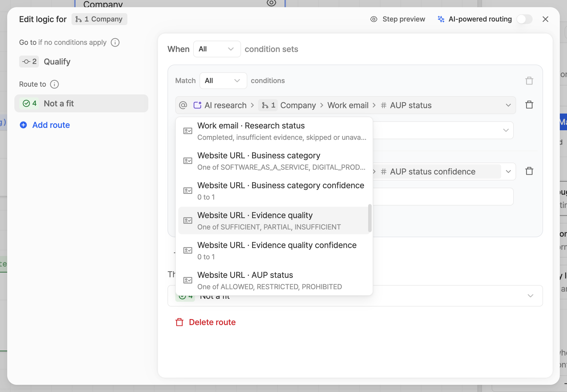The width and height of the screenshot is (567, 392).
Task: Click the 1 Company step chip in header
Action: [99, 19]
